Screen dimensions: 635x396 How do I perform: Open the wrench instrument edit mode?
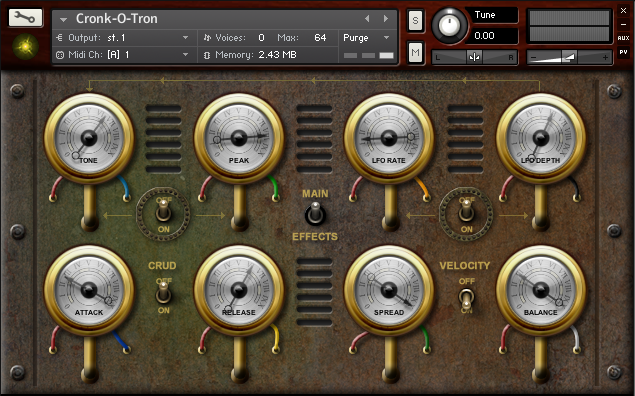[x=26, y=17]
